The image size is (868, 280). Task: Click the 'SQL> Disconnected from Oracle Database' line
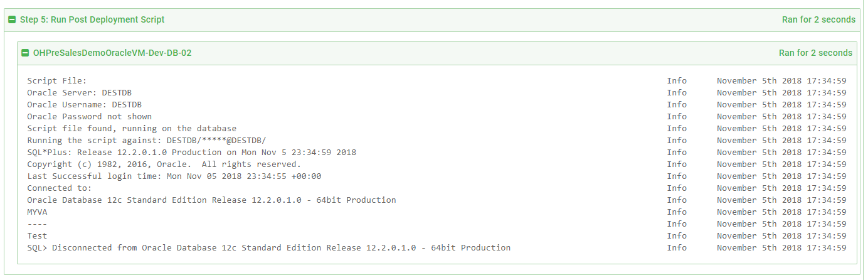[269, 248]
